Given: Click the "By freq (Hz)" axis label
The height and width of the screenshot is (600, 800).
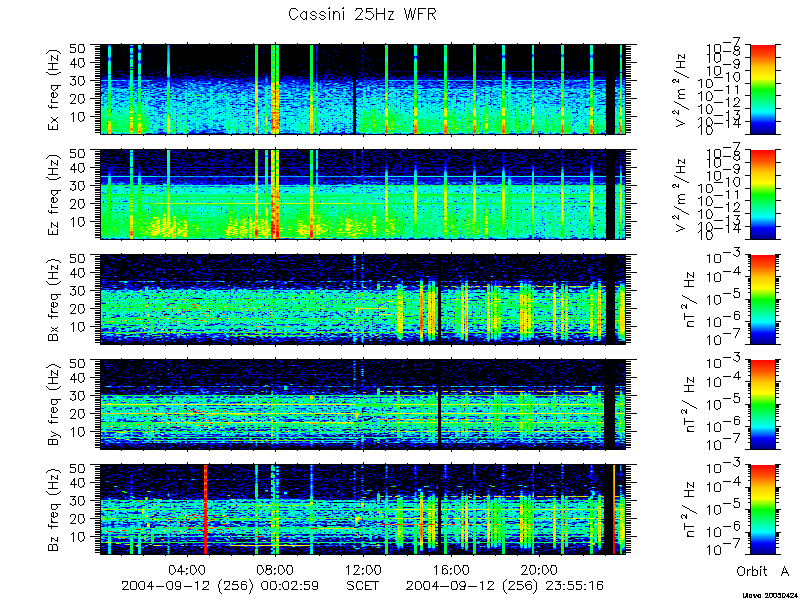Looking at the screenshot, I should [x=55, y=404].
